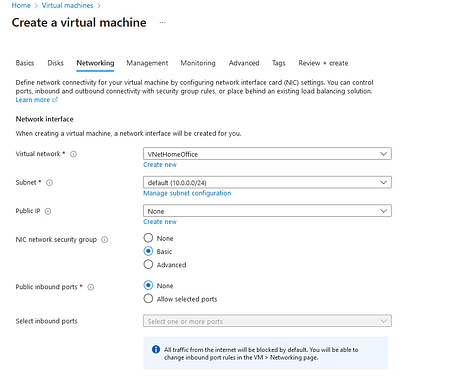Screen dimensions: 467x378
Task: Select the Networking tab
Action: [95, 63]
